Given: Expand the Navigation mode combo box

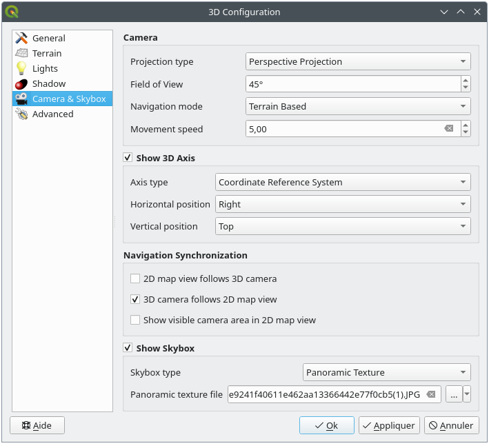Looking at the screenshot, I should [x=358, y=107].
